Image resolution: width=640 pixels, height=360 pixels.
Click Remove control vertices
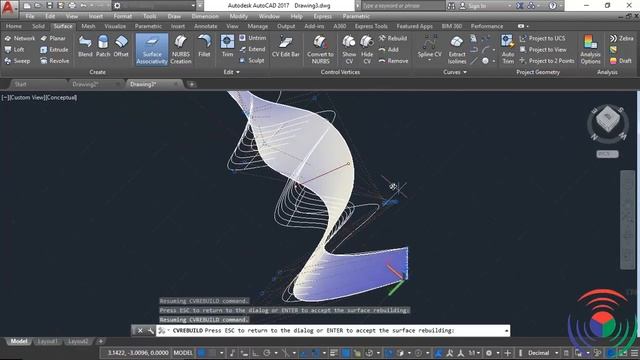pos(393,61)
